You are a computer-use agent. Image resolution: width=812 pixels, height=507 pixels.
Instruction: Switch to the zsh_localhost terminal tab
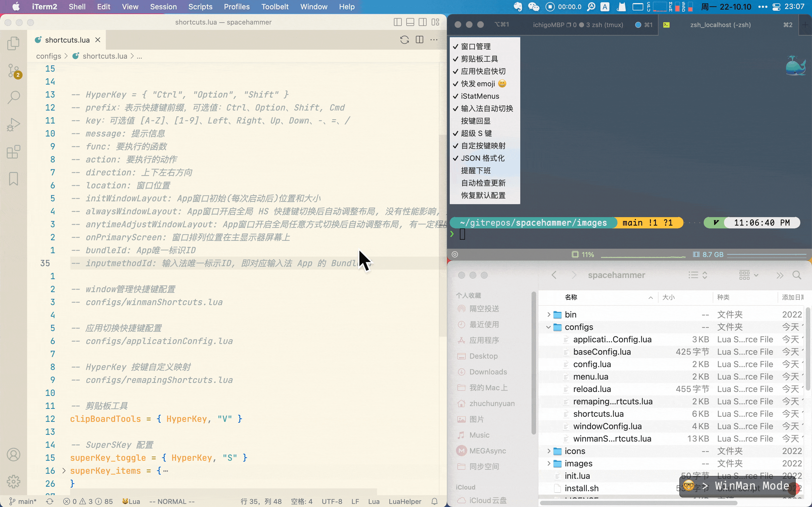(x=720, y=25)
